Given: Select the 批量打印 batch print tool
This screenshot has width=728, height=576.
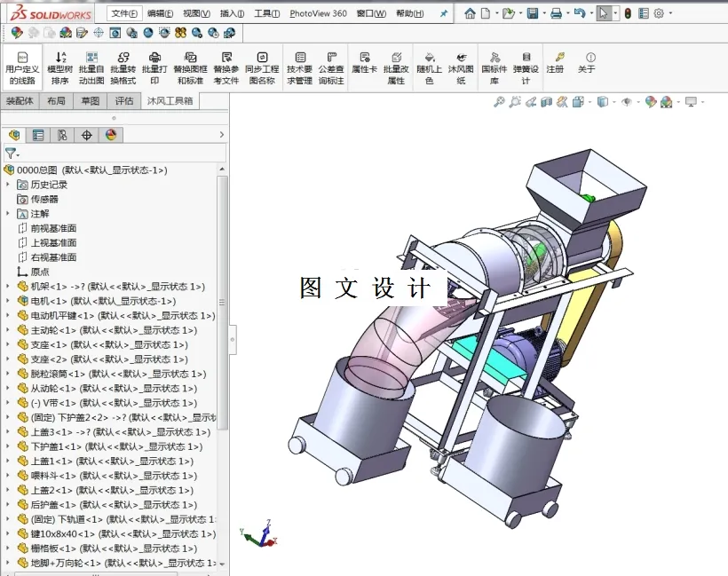Looking at the screenshot, I should point(155,67).
